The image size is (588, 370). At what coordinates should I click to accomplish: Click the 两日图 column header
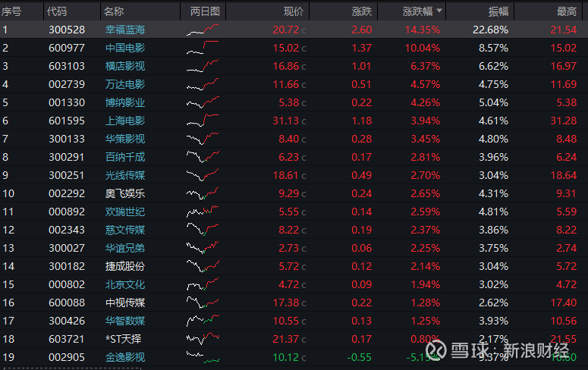(x=205, y=11)
